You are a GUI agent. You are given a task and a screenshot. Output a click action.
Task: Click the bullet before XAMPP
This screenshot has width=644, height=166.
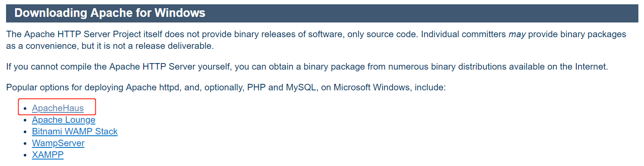tap(25, 155)
